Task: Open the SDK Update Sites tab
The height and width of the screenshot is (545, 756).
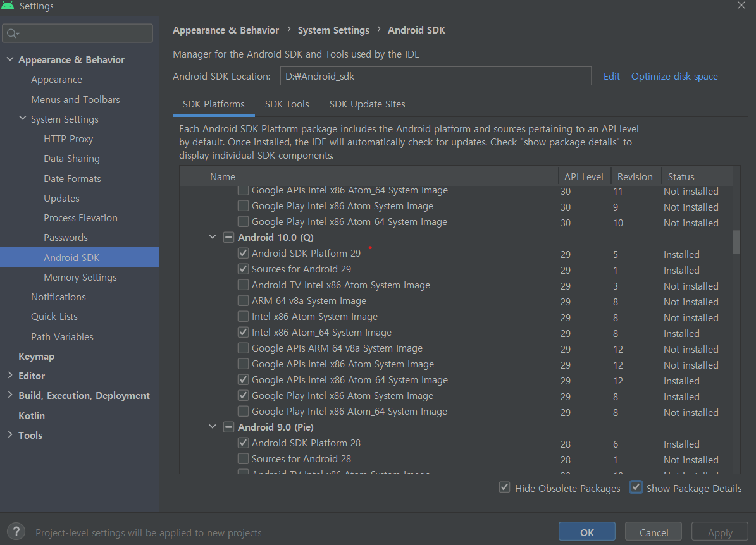Action: point(367,104)
